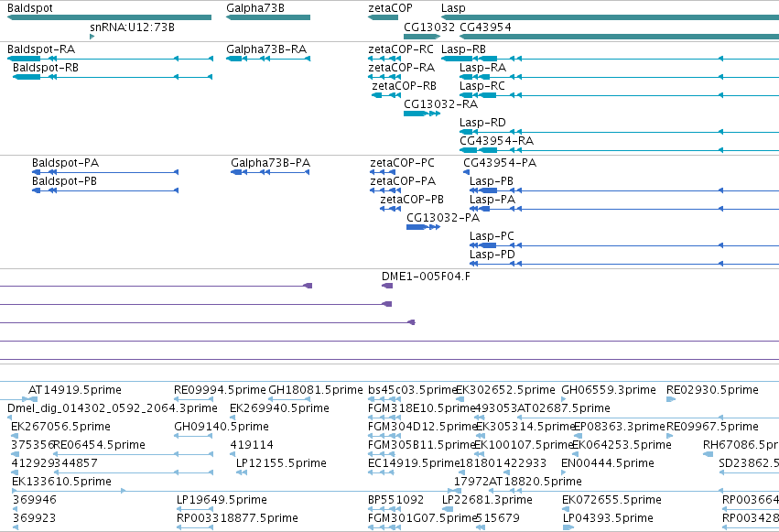Select the CG43954-RA transcript
Viewport: 779px width, 532px height.
pos(619,150)
